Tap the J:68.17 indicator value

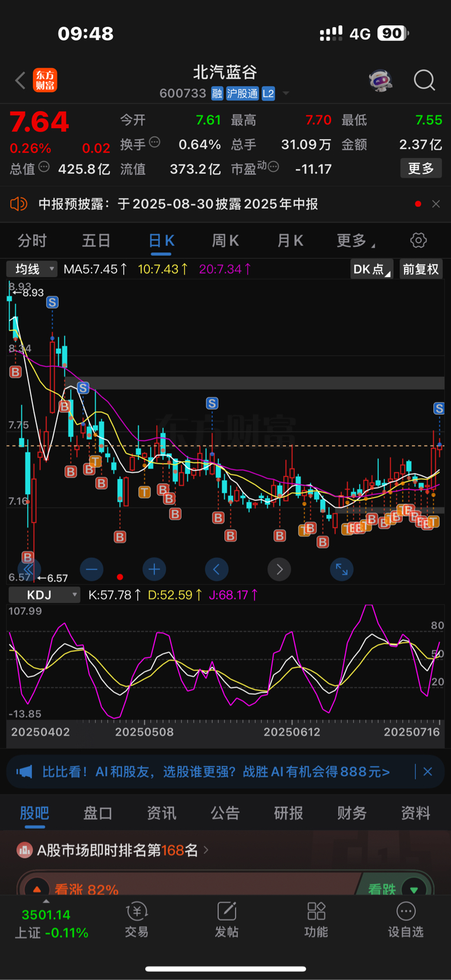[x=234, y=595]
